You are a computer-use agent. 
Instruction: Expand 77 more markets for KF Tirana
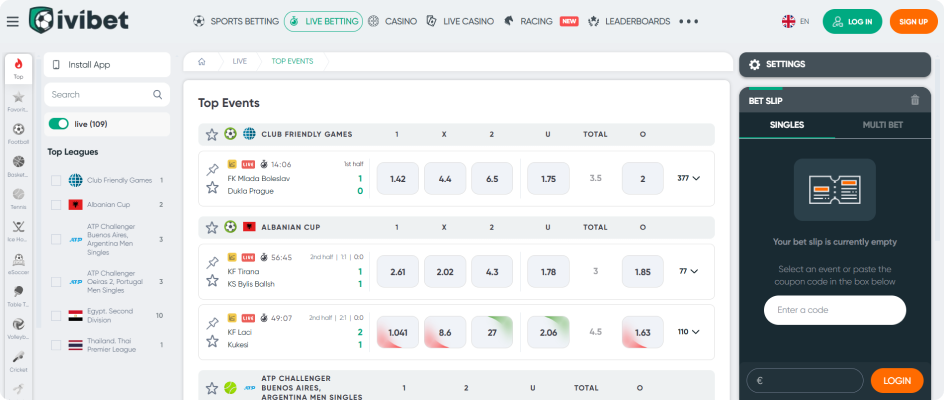(x=689, y=271)
